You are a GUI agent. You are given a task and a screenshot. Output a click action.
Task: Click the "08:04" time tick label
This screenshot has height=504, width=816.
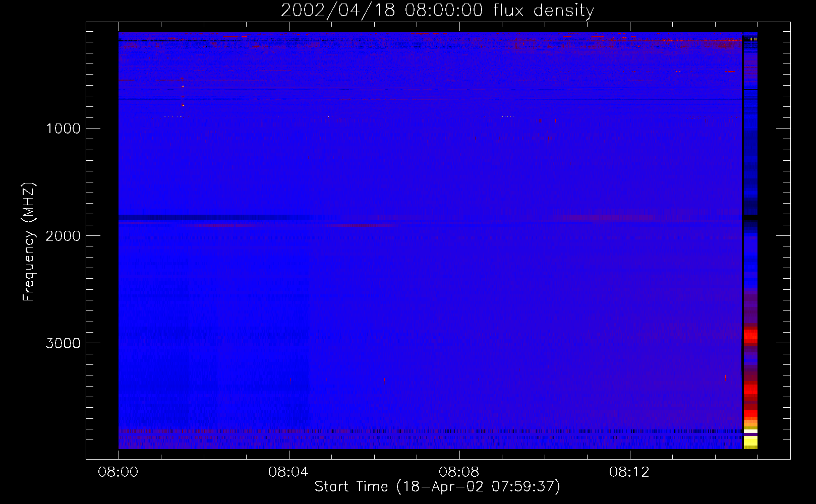[288, 472]
